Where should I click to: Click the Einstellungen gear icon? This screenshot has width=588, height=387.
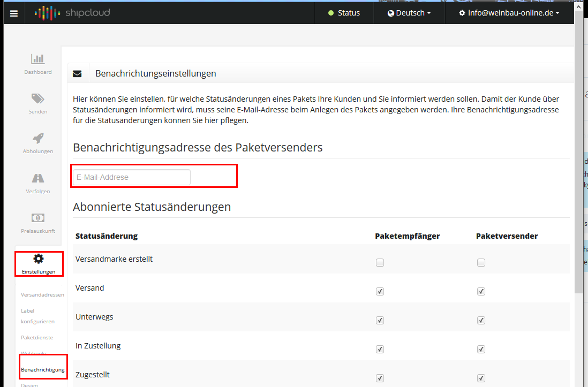38,259
